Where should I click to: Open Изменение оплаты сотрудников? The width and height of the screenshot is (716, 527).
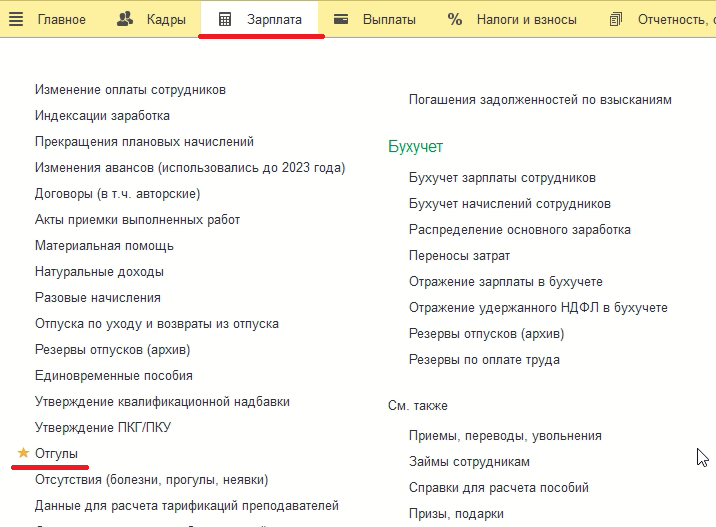pyautogui.click(x=130, y=90)
